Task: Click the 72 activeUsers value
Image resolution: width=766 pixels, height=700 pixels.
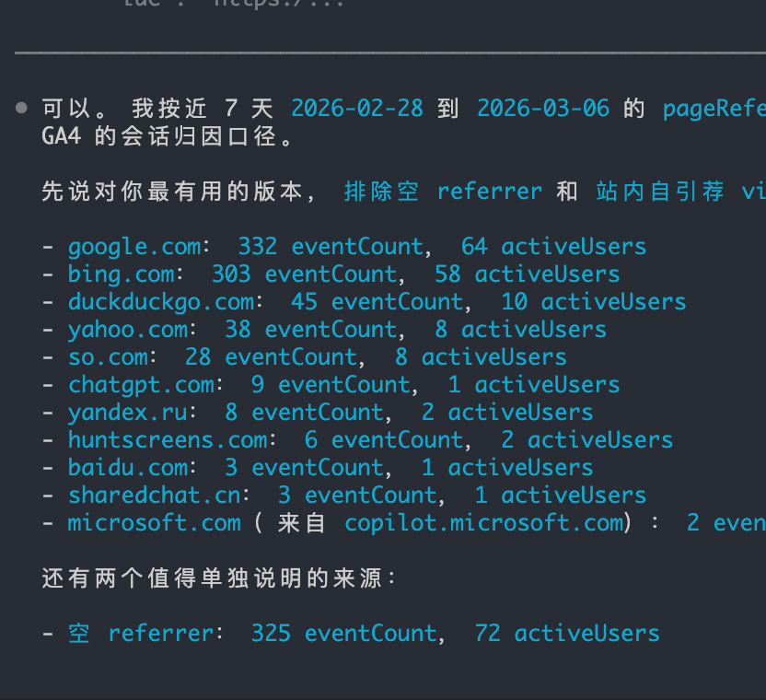Action: pyautogui.click(x=567, y=634)
